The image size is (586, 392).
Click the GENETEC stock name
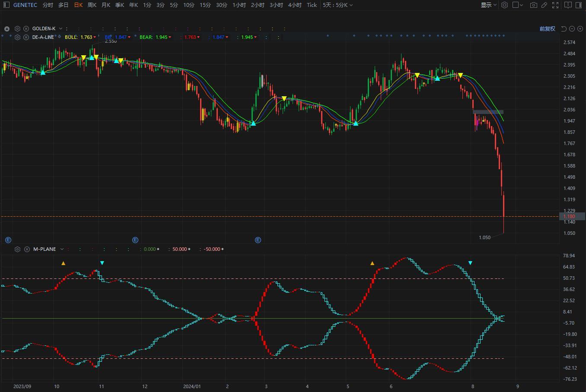(x=25, y=5)
